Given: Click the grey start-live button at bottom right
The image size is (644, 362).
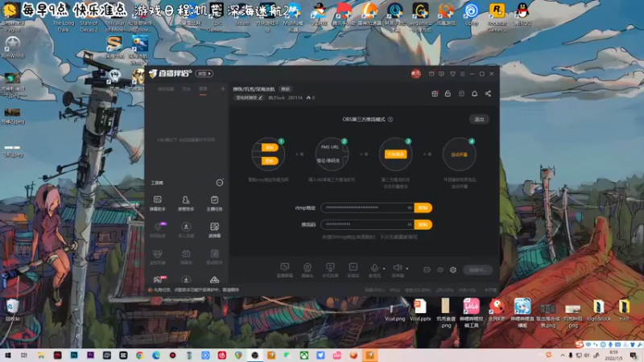Looking at the screenshot, I should coord(477,269).
